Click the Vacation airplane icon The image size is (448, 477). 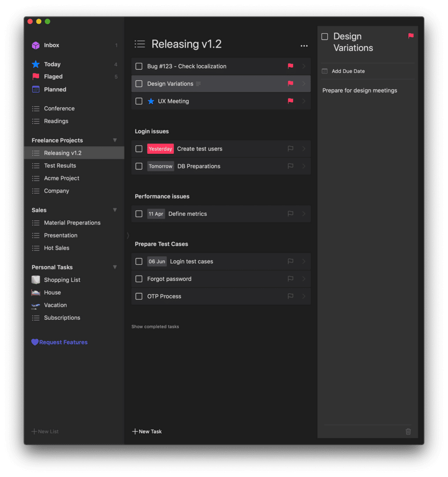tap(35, 305)
